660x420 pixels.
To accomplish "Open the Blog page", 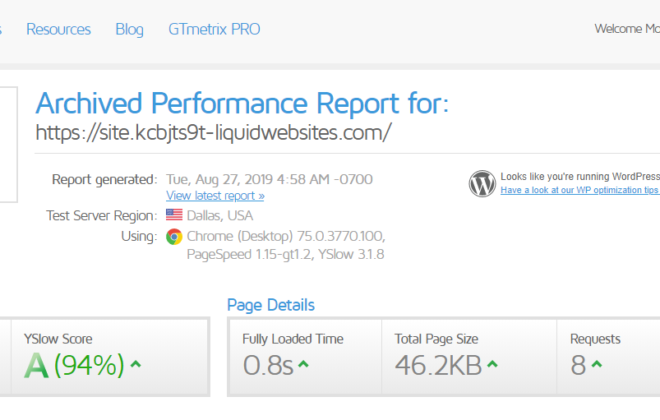I will 129,29.
